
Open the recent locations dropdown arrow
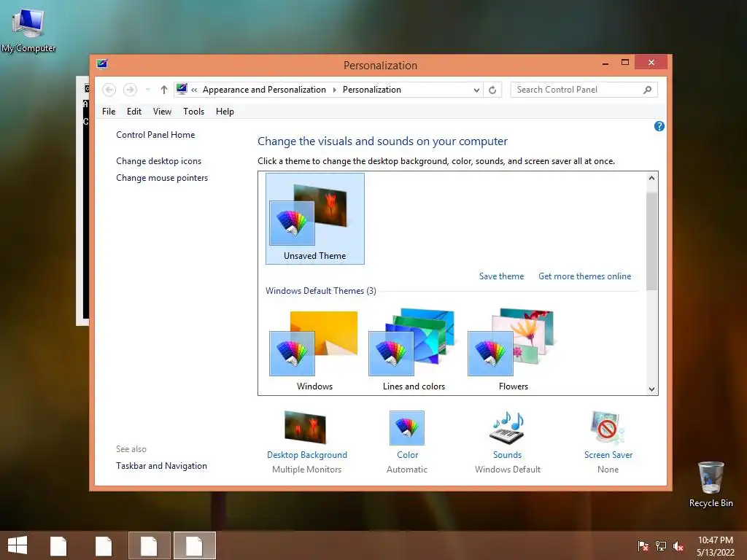pos(147,90)
